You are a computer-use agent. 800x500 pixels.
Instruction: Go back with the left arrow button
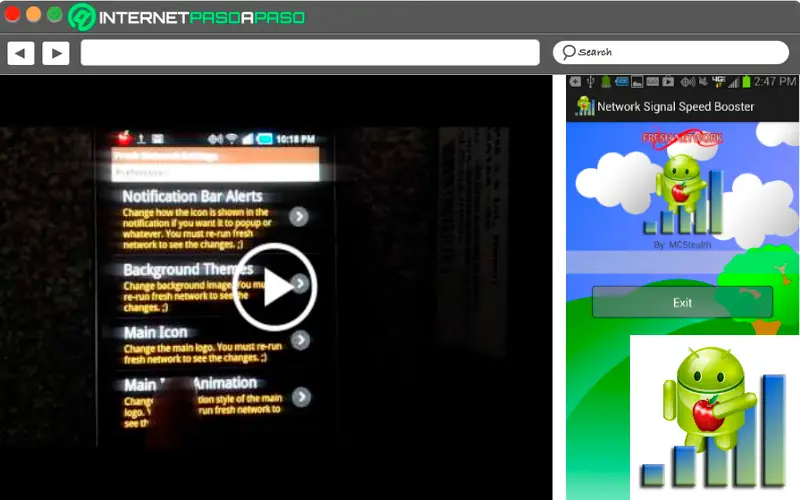tap(21, 53)
